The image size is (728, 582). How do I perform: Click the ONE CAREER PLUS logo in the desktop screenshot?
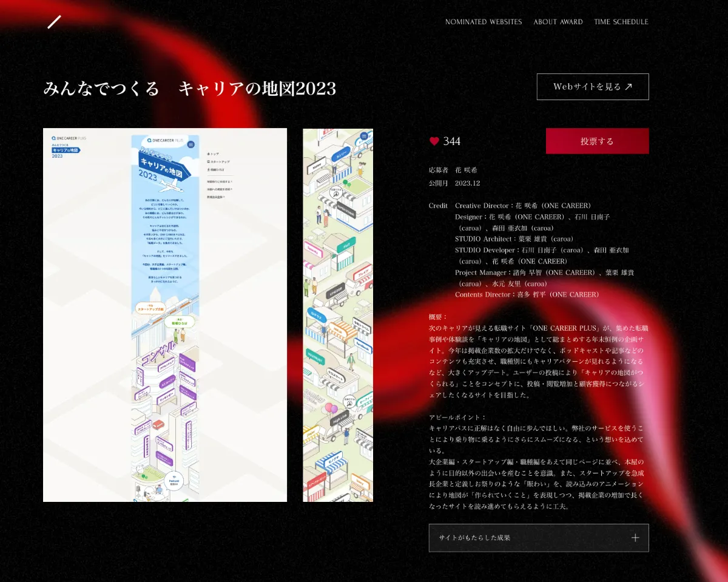coord(69,138)
